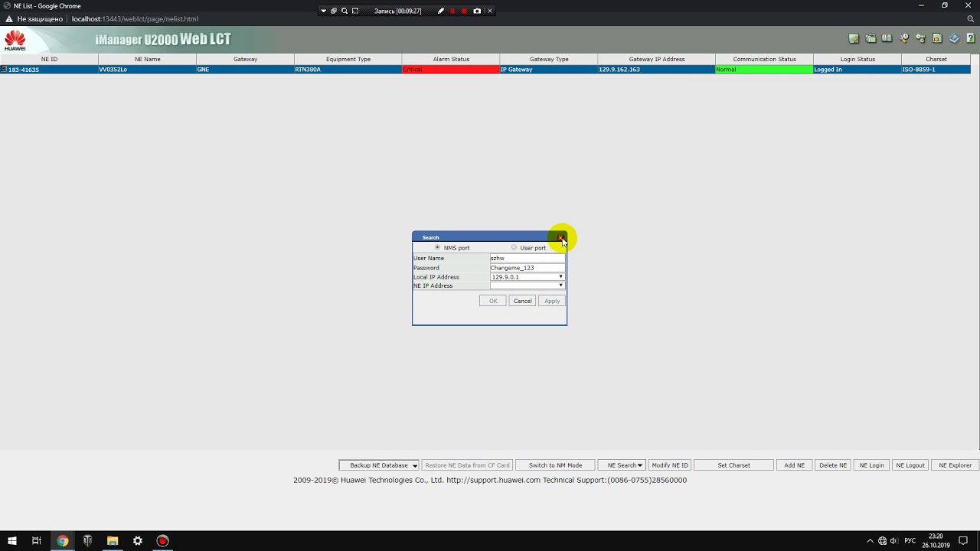Image resolution: width=980 pixels, height=551 pixels.
Task: Click OK in the Search dialog
Action: [x=493, y=301]
